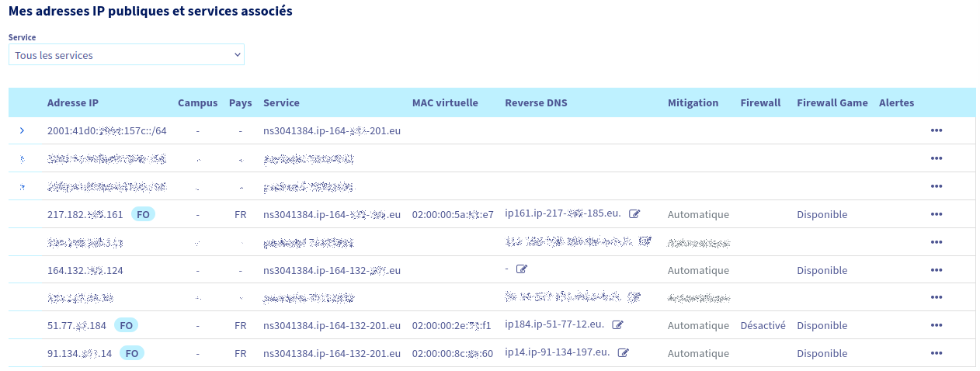Viewport: 980px width, 371px height.
Task: Show more actions for 164.132 address ending .124
Action: coord(936,270)
